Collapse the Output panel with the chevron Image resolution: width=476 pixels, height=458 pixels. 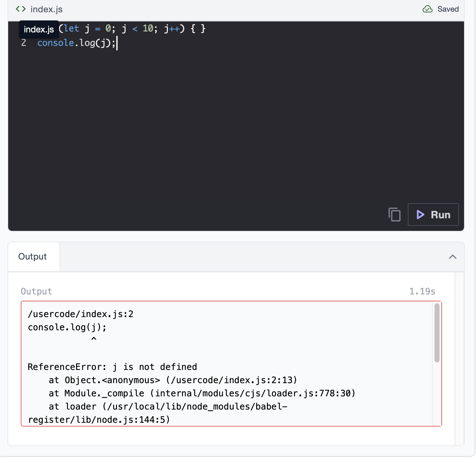coord(453,257)
